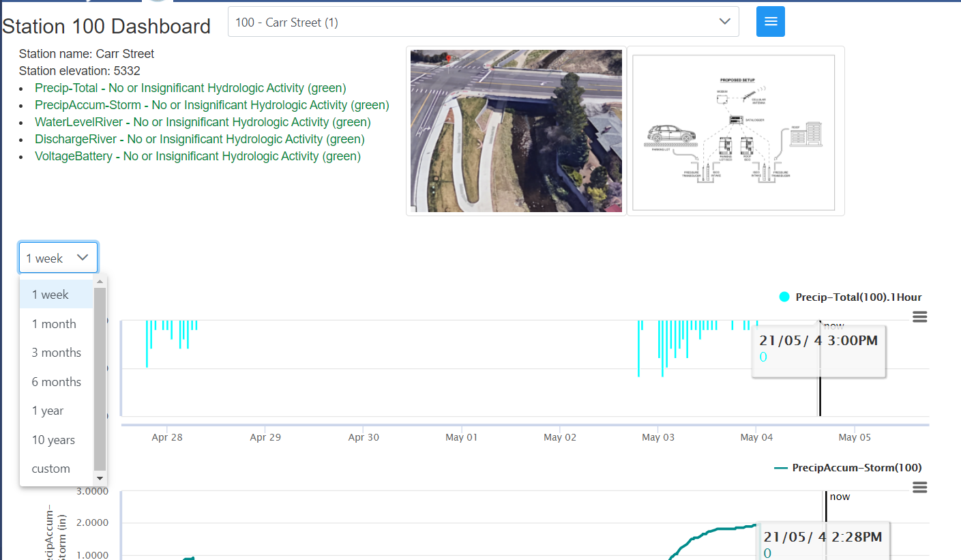
Task: Click the 'May 04' axis label
Action: (x=756, y=437)
